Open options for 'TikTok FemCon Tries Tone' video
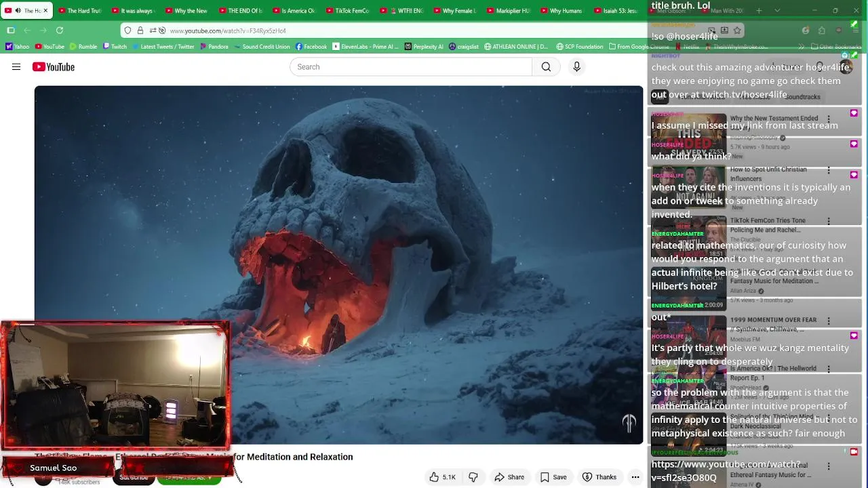 828,222
